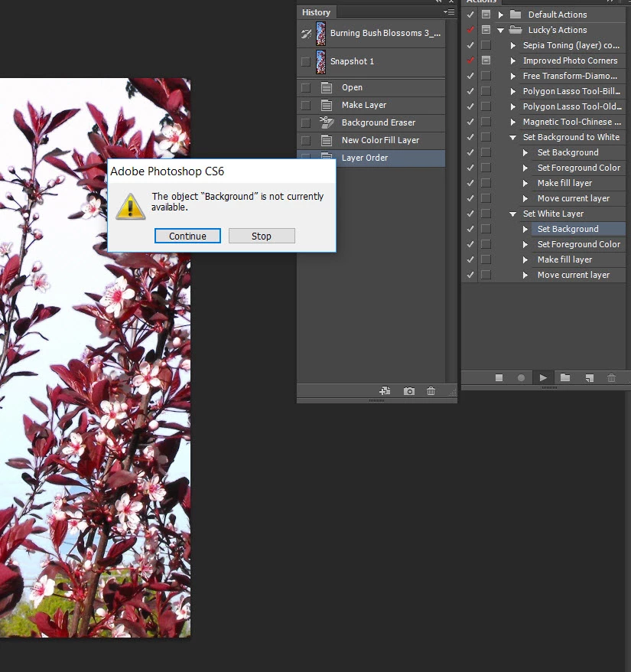Begin recording with the Actions record button

[x=522, y=377]
